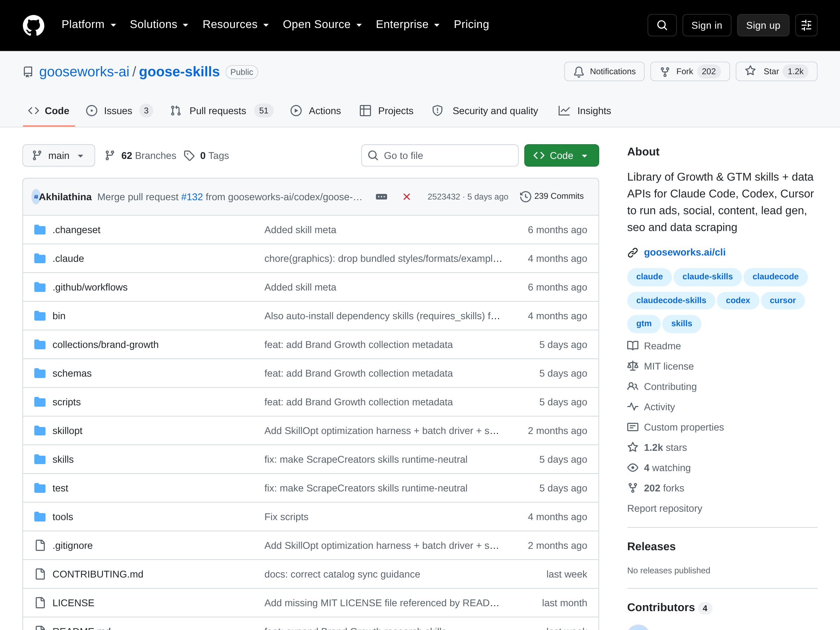Image resolution: width=840 pixels, height=630 pixels.
Task: Open MIT license link in sidebar
Action: pos(660,366)
